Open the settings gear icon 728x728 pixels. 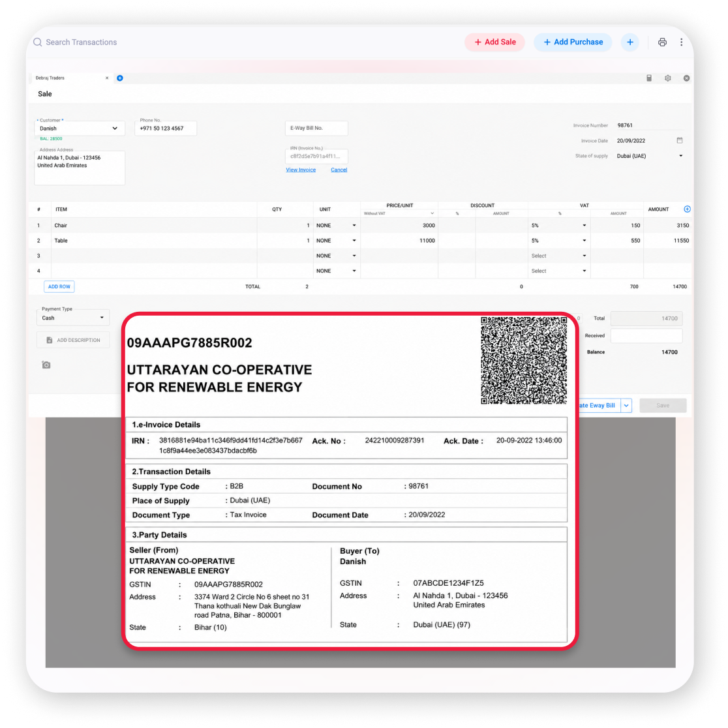pos(667,78)
